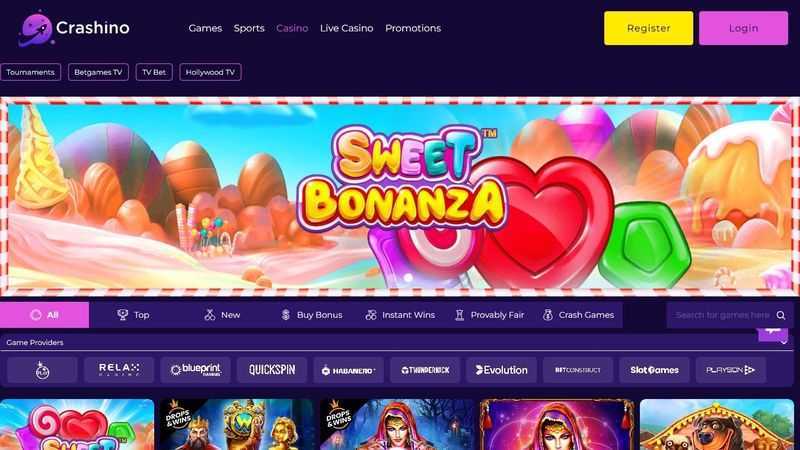Click the yellow Register button
The width and height of the screenshot is (800, 450).
tap(648, 28)
